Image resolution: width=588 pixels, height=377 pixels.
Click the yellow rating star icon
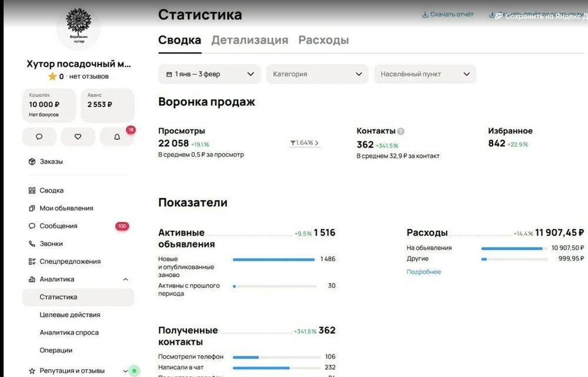tap(52, 76)
